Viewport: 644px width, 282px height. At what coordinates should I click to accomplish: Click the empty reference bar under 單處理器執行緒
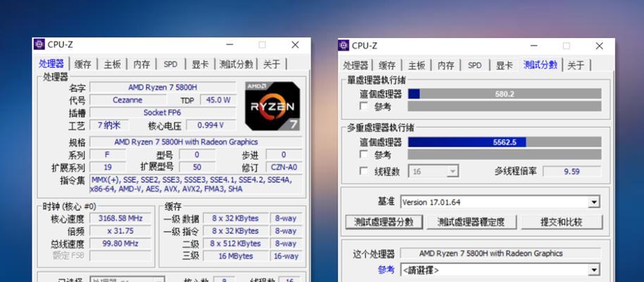coord(504,106)
